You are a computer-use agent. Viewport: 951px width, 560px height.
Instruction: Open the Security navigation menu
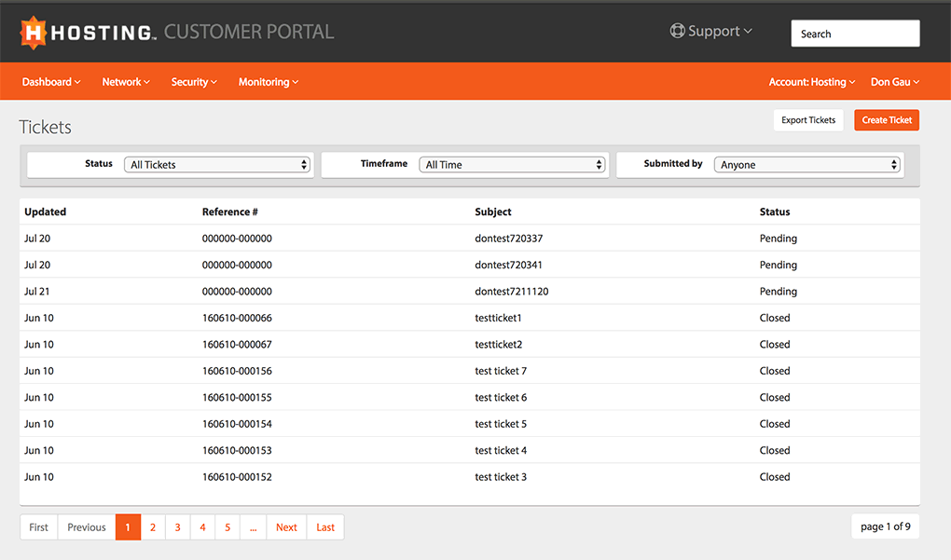[x=194, y=82]
